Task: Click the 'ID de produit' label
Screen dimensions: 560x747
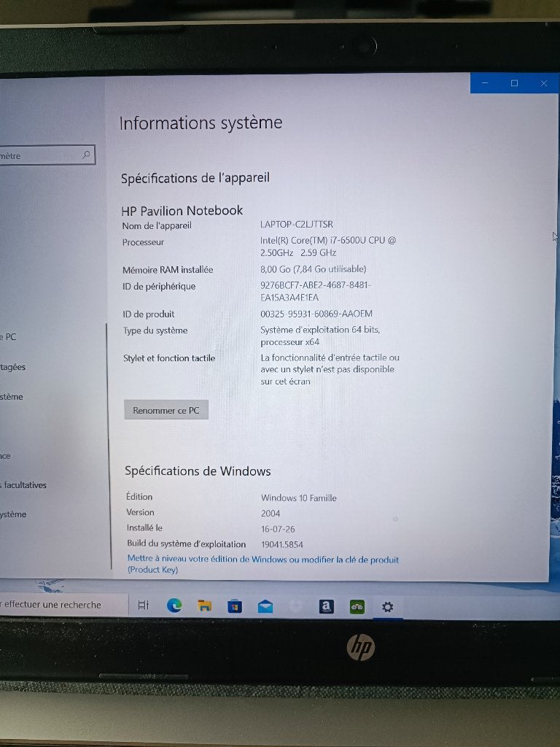Action: point(149,314)
